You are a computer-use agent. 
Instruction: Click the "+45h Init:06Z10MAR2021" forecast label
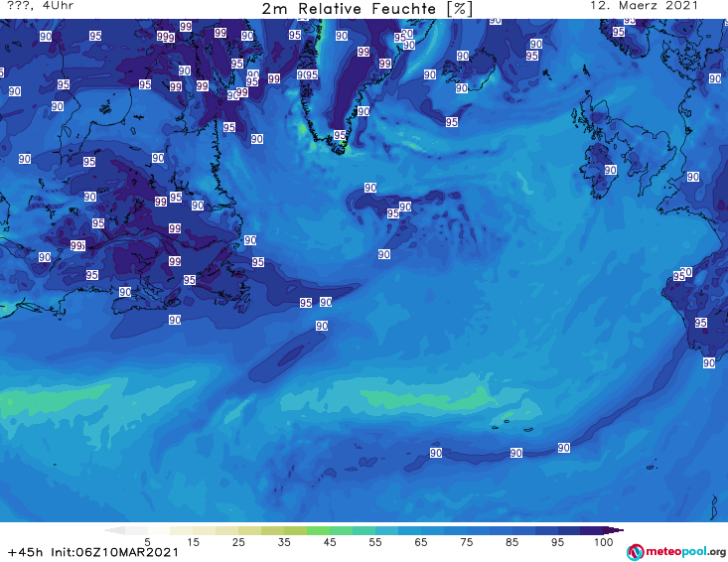click(x=92, y=552)
